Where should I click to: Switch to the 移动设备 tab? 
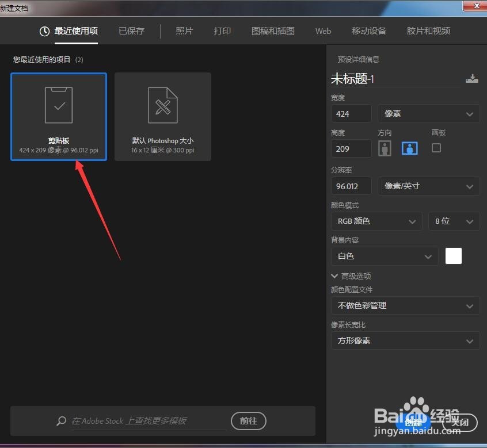coord(369,31)
